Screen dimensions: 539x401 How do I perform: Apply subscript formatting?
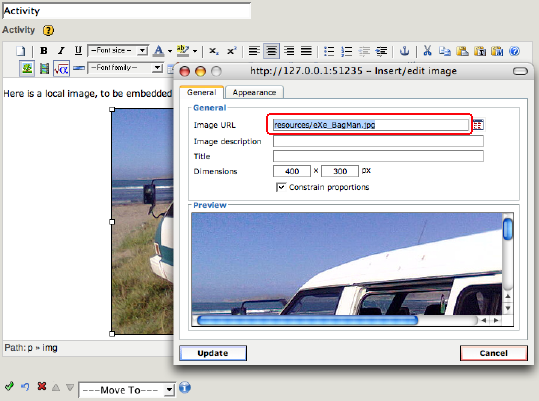pos(214,51)
